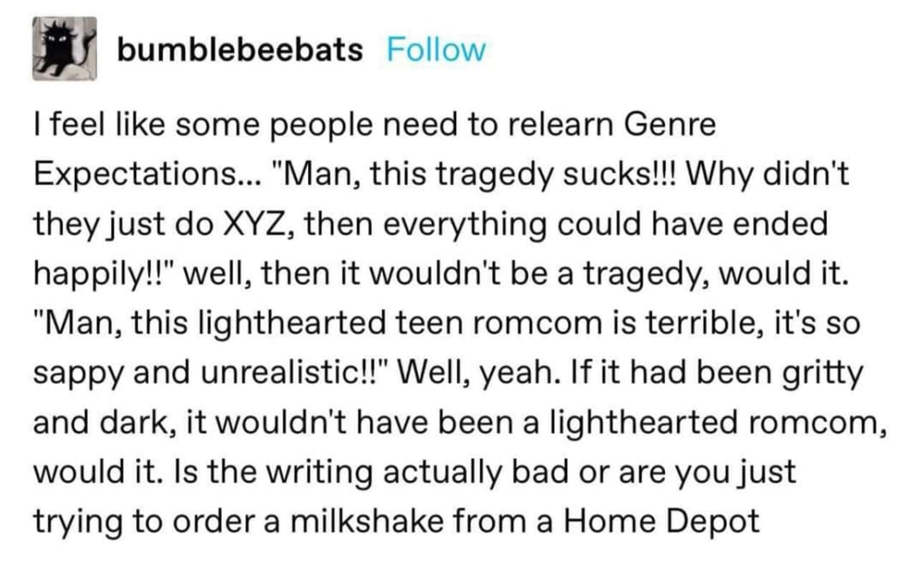Click the word "everything" in the post
The image size is (924, 581).
click(470, 224)
